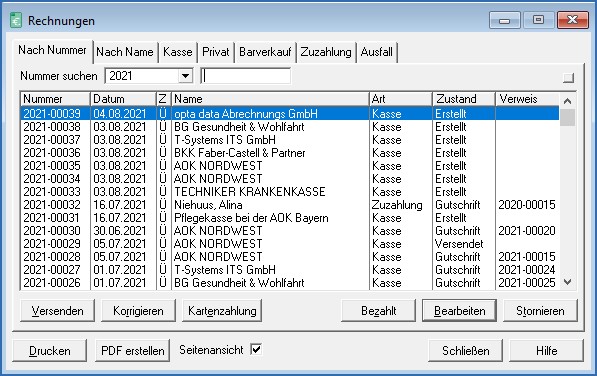Sort by the Zustand column header
The image size is (597, 376).
click(464, 99)
